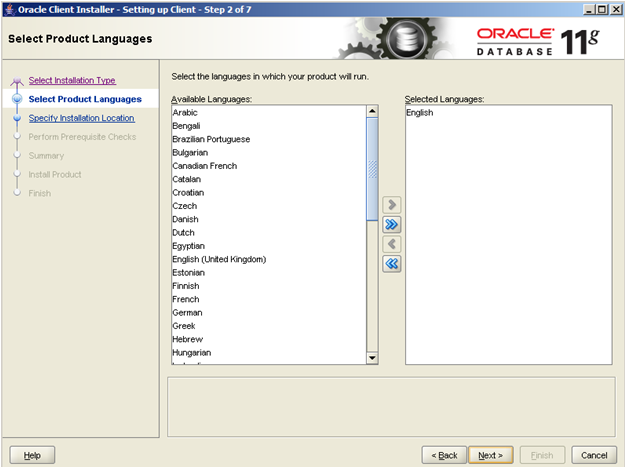This screenshot has height=472, width=629.
Task: Select Egyptian in Available Languages
Action: tap(269, 246)
